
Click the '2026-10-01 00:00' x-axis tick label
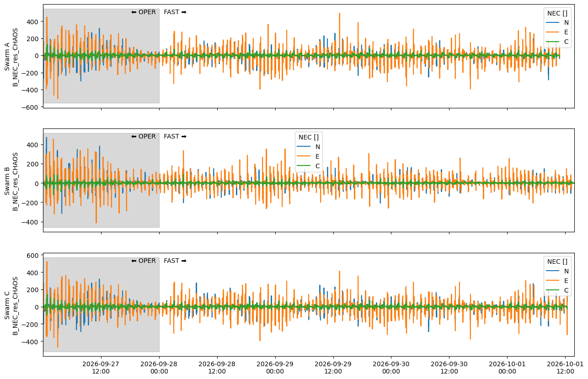pos(507,368)
